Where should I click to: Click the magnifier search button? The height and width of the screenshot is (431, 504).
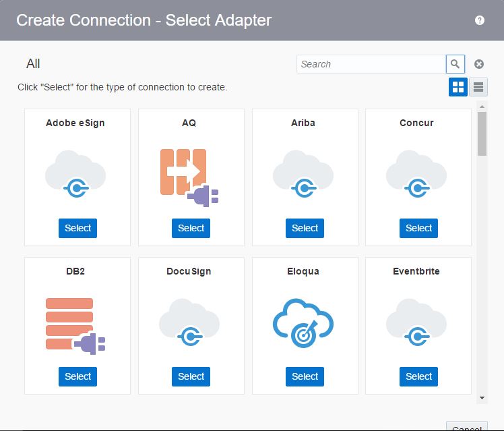click(455, 64)
